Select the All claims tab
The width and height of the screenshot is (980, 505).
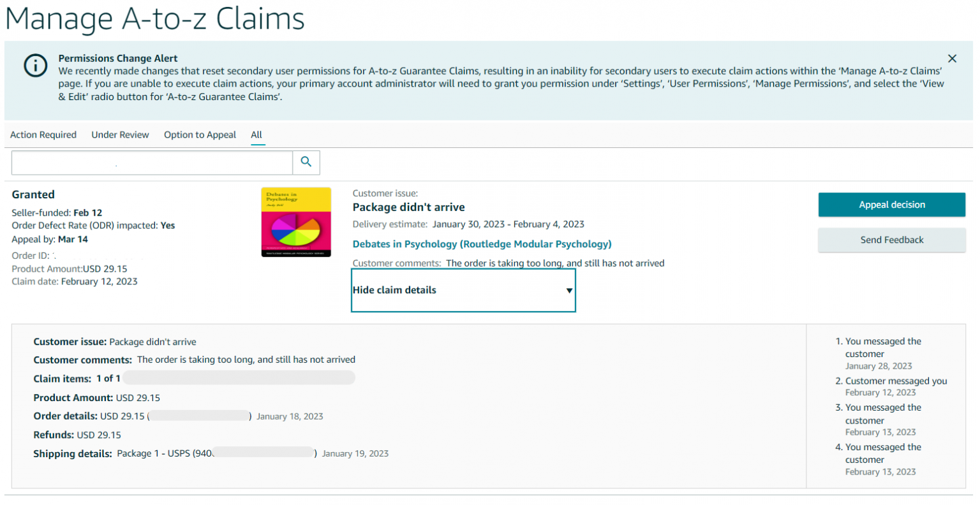coord(256,135)
